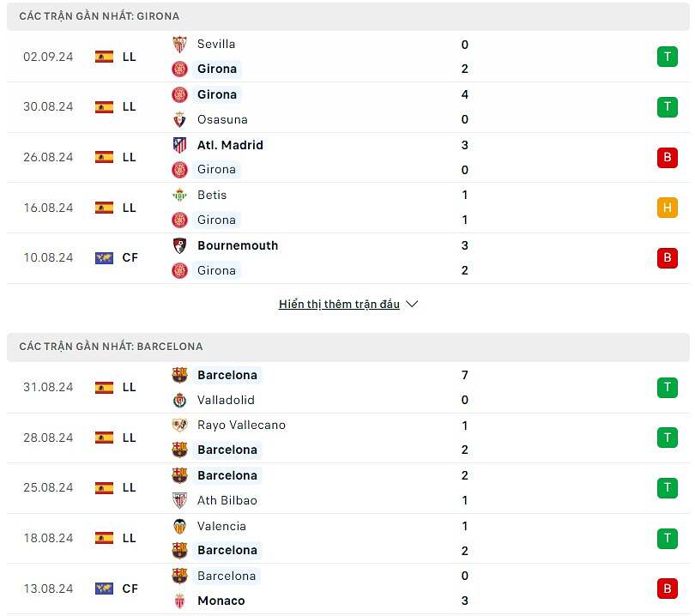Click the Atl. Madrid crest icon

pyautogui.click(x=179, y=145)
